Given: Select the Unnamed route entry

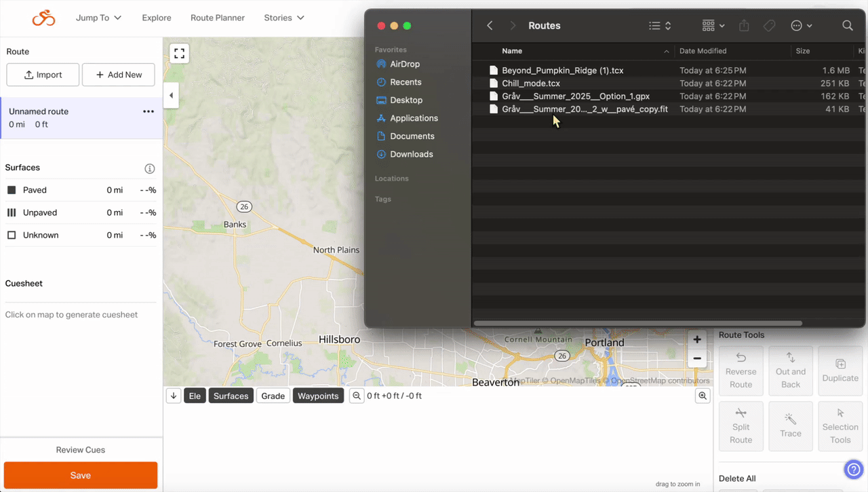Looking at the screenshot, I should [x=81, y=117].
